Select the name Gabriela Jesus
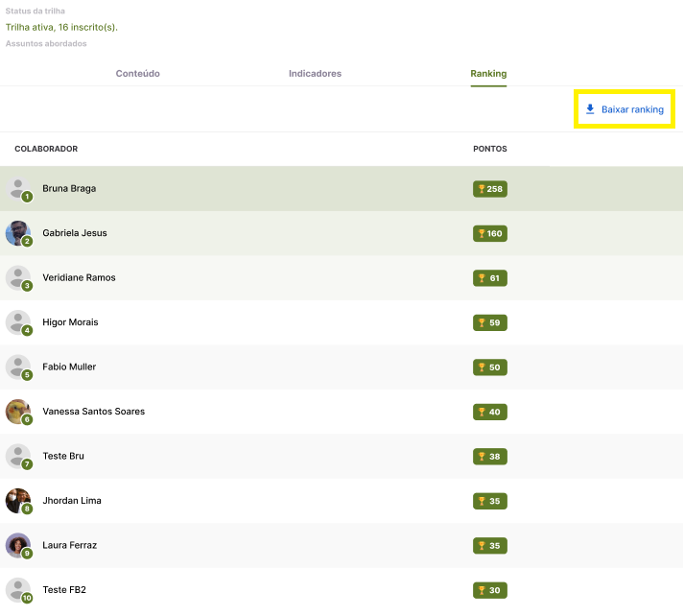 75,233
